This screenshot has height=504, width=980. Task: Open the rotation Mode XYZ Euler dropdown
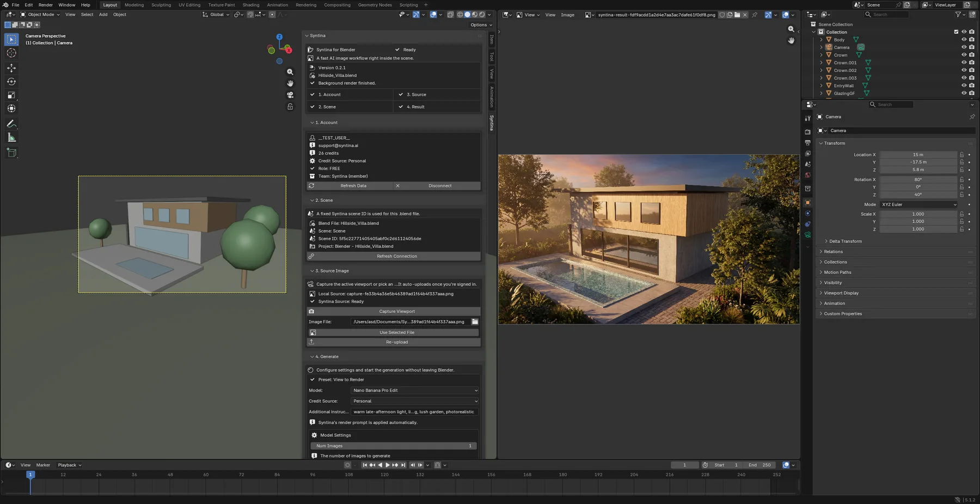[x=918, y=205]
